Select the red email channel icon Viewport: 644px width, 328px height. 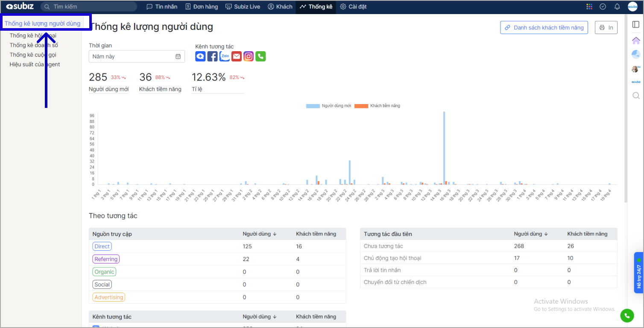[237, 56]
